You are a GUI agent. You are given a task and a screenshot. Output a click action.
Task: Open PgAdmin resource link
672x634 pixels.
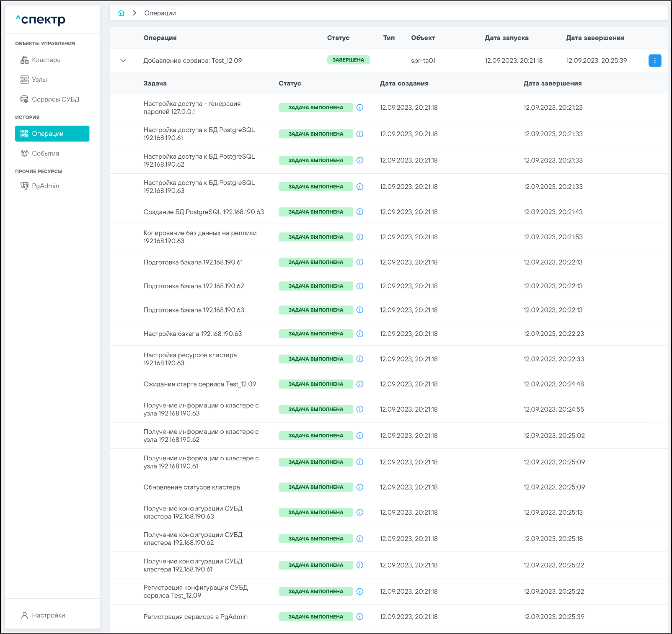coord(45,186)
